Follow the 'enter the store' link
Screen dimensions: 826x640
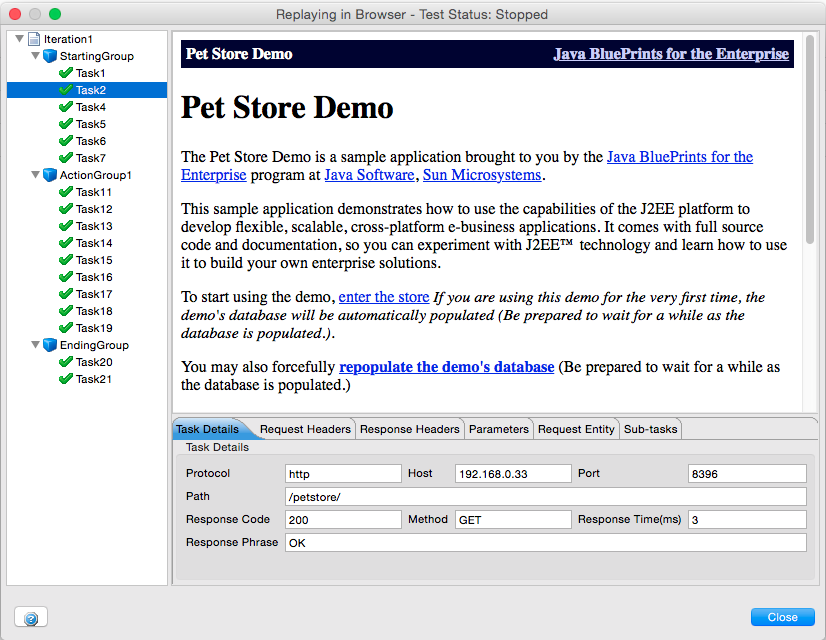pos(384,297)
